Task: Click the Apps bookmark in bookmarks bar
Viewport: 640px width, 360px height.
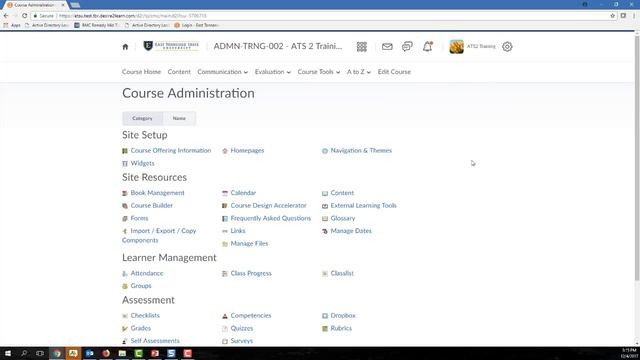Action: click(12, 25)
